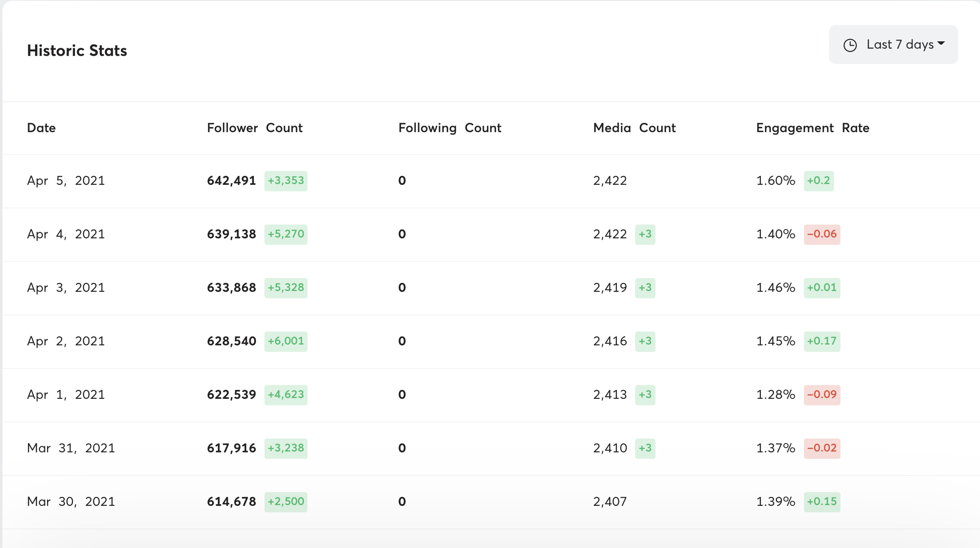Image resolution: width=980 pixels, height=548 pixels.
Task: Open the Last 7 days dropdown
Action: (893, 45)
